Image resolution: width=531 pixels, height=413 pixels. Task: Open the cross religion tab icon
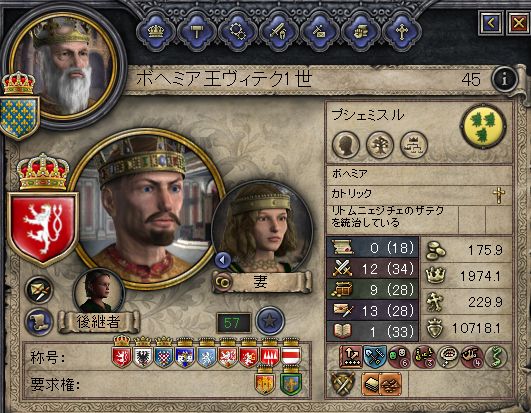[x=402, y=32]
